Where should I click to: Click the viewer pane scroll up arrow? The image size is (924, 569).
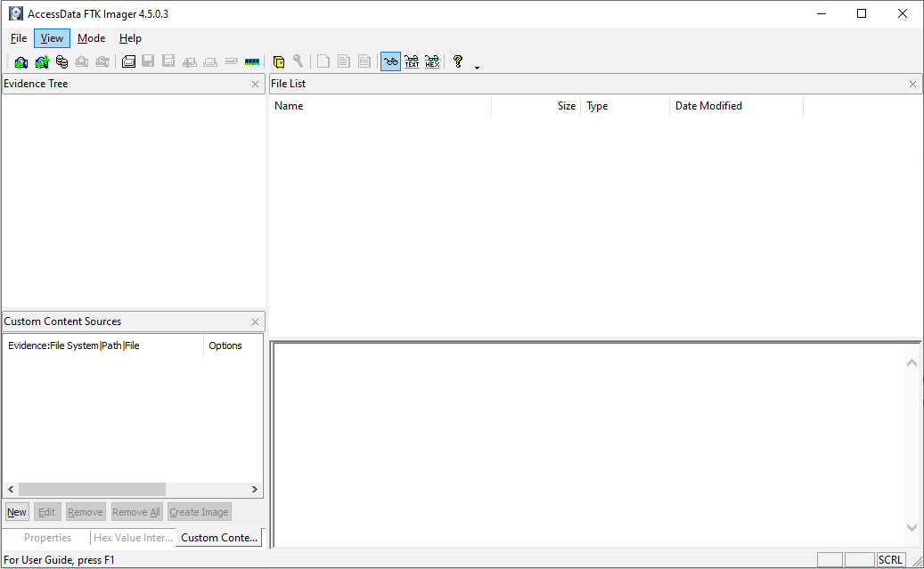click(912, 362)
